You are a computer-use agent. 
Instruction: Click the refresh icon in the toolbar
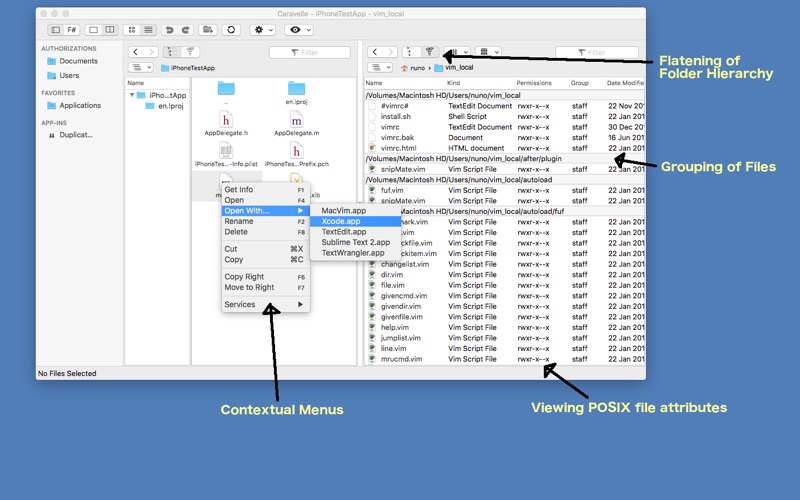[x=231, y=30]
